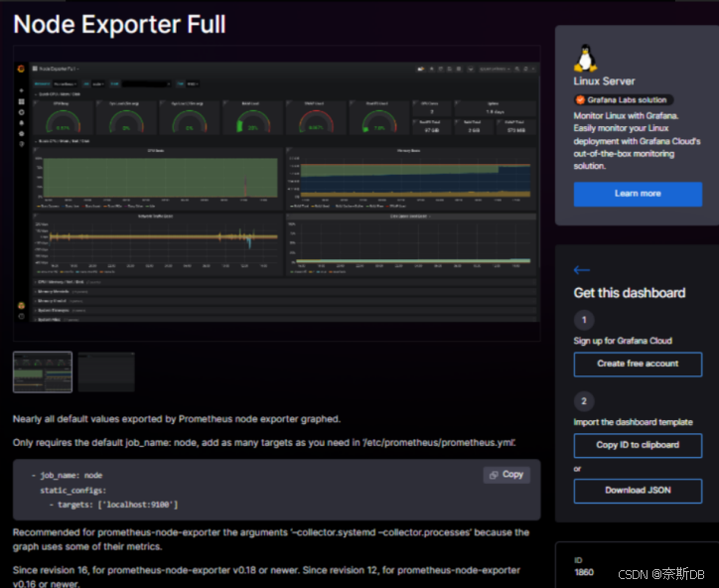Select the second dark preview thumbnail
Viewport: 719px width, 588px height.
106,372
